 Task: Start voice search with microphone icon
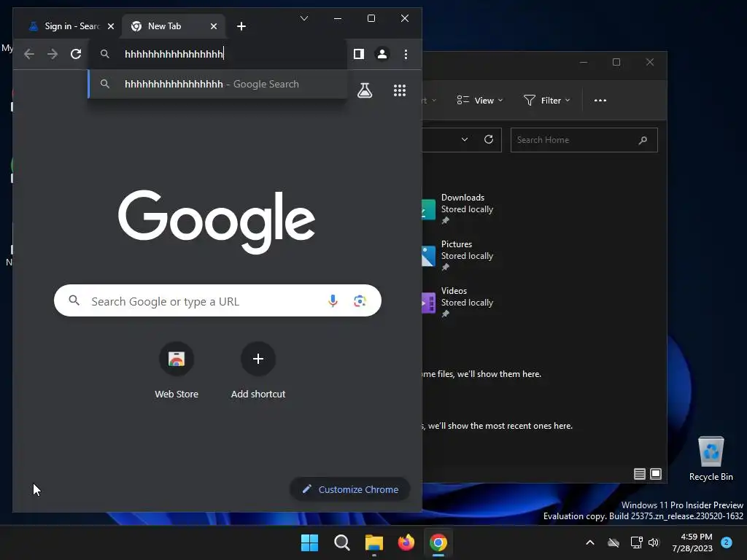(333, 300)
